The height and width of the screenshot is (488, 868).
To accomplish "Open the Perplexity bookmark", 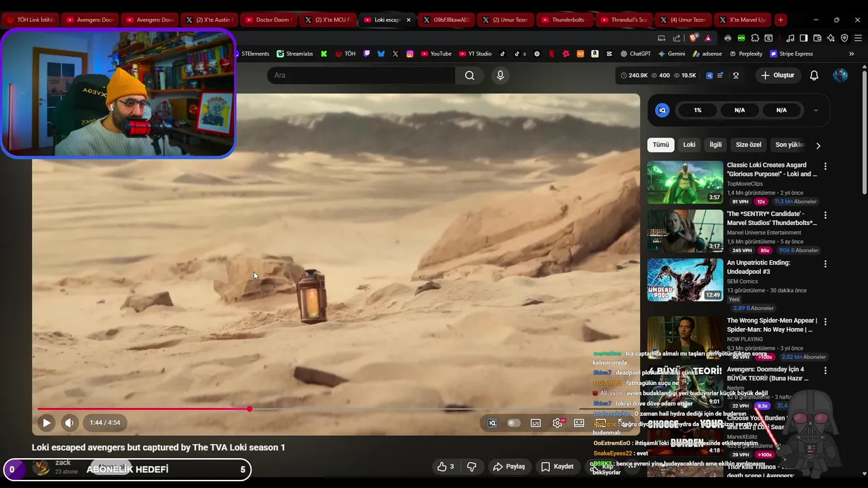I will (x=745, y=54).
